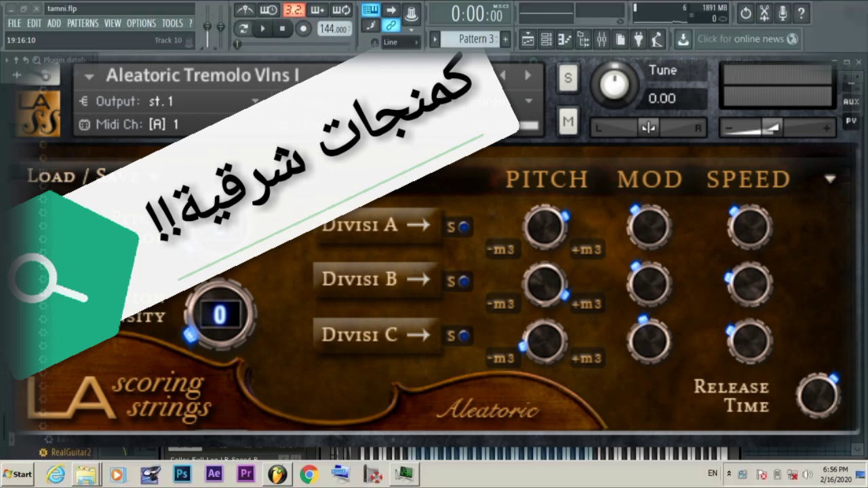Open the Piano roll view
868x488 pixels.
click(564, 40)
